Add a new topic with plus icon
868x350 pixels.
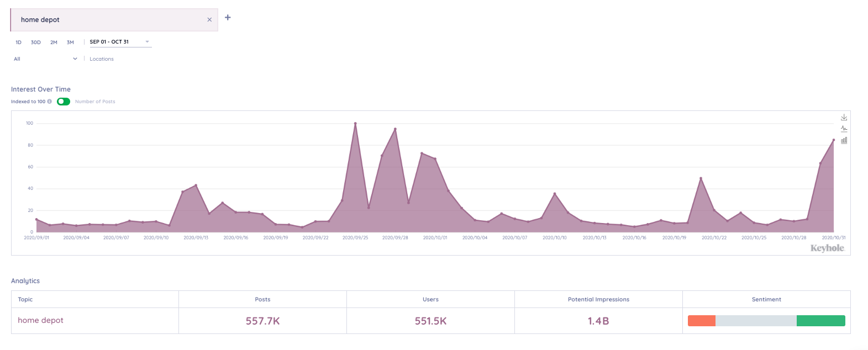pyautogui.click(x=228, y=18)
